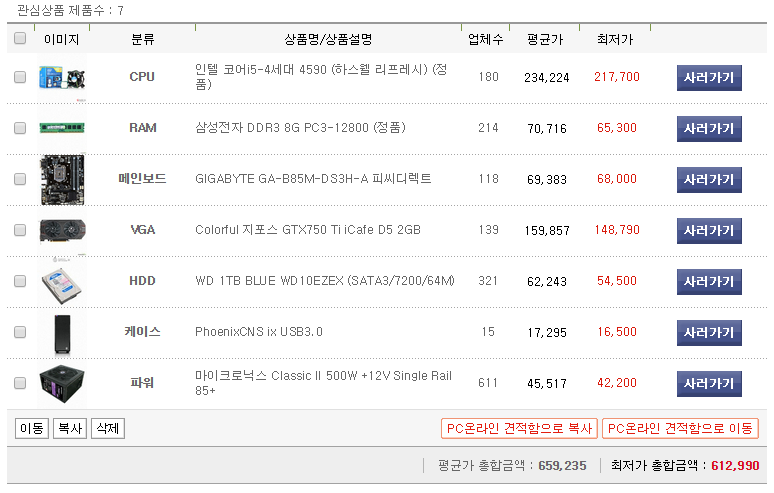This screenshot has width=774, height=493.
Task: Click the 삭제 button
Action: 107,428
